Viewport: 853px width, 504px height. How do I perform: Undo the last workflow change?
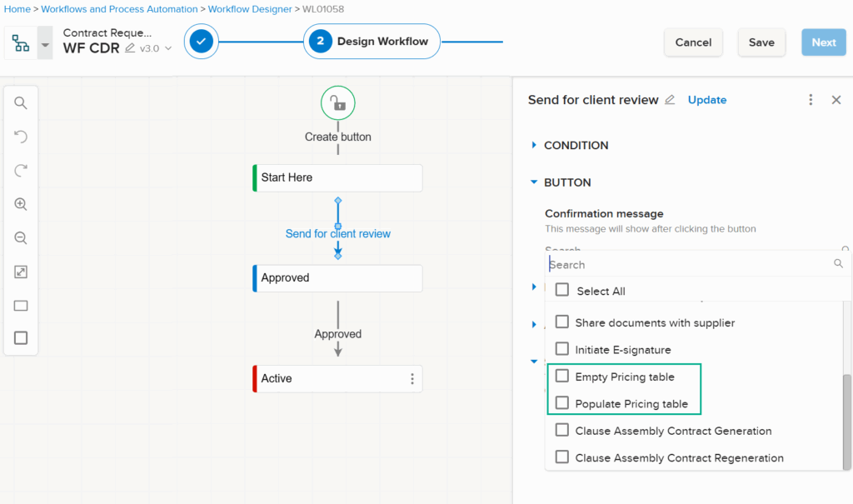tap(21, 136)
